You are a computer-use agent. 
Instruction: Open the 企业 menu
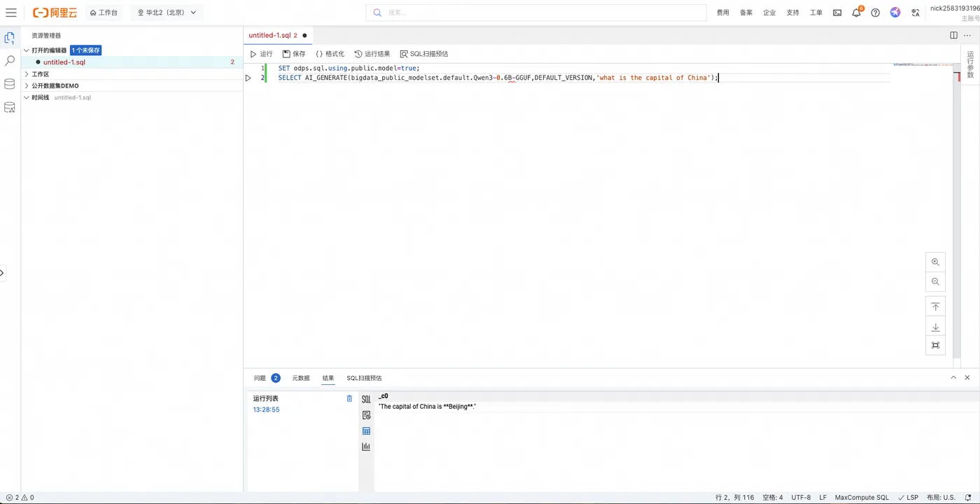tap(769, 13)
